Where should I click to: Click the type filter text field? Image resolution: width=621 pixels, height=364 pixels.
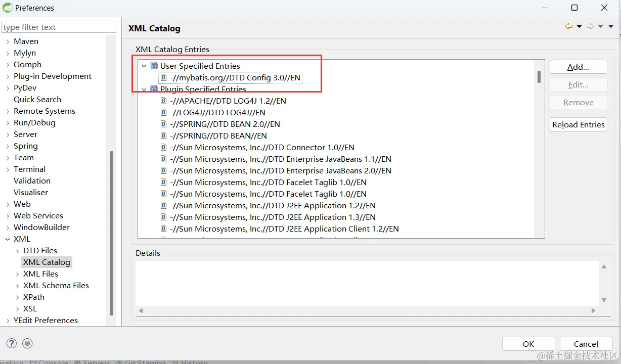pos(59,27)
